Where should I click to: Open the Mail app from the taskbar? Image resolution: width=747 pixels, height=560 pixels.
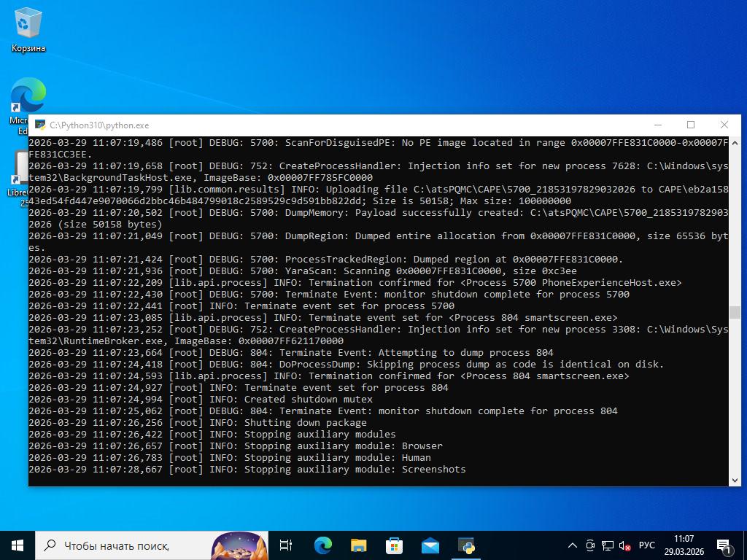430,545
